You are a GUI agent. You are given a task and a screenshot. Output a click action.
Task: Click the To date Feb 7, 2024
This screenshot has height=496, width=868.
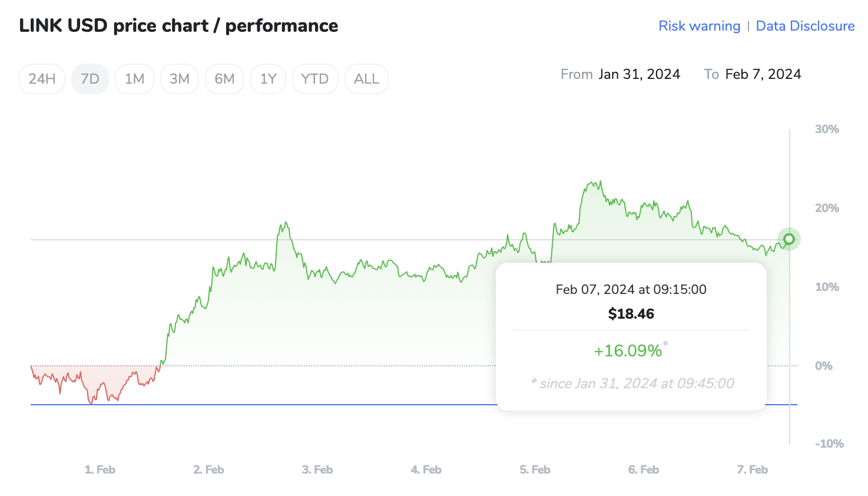(x=763, y=74)
